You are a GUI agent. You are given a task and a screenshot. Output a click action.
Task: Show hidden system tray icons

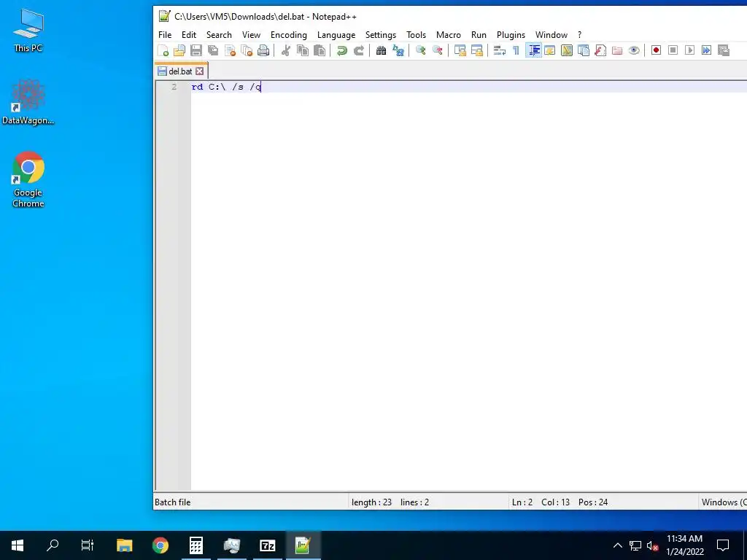pos(617,545)
